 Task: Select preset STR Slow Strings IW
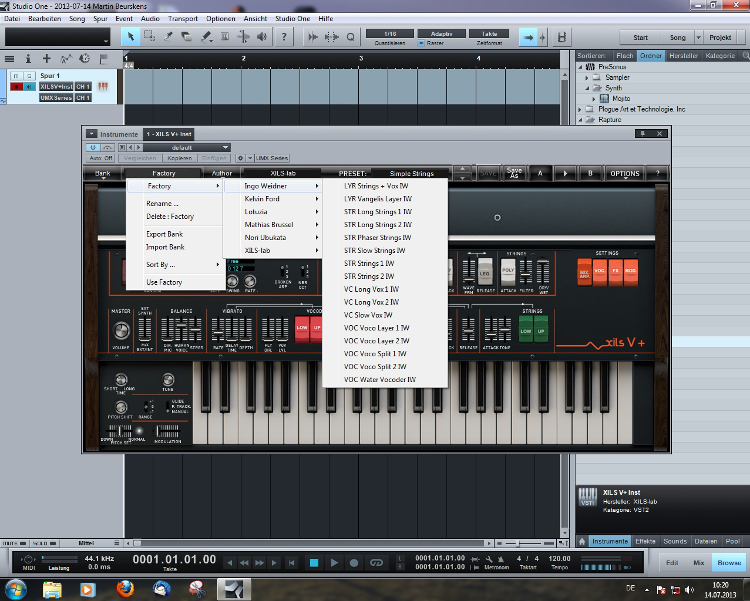(x=385, y=250)
